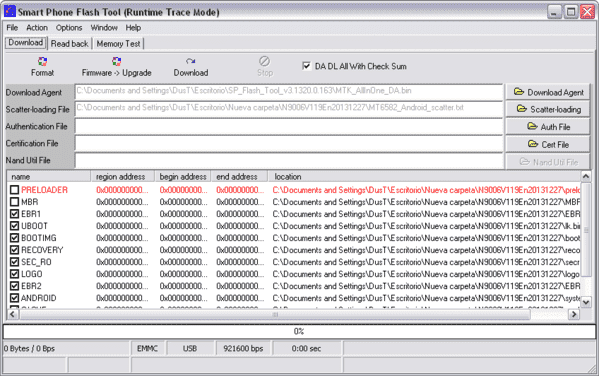Click horizontal scroll right arrow
The image size is (599, 376).
573,314
